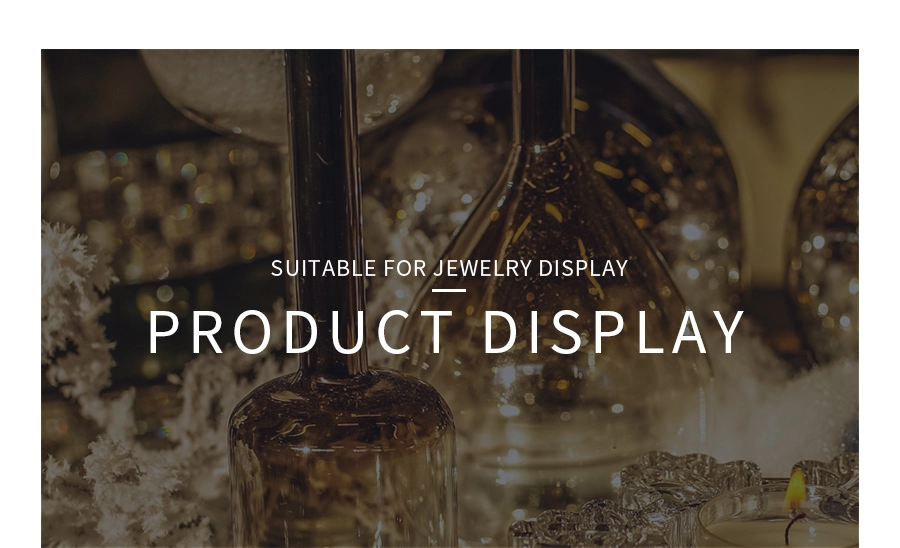The image size is (900, 548).
Task: Click the word "FOR" in the subtitle
Action: 405,269
